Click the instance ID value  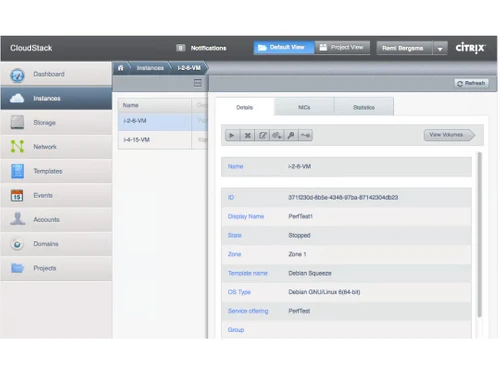click(343, 197)
